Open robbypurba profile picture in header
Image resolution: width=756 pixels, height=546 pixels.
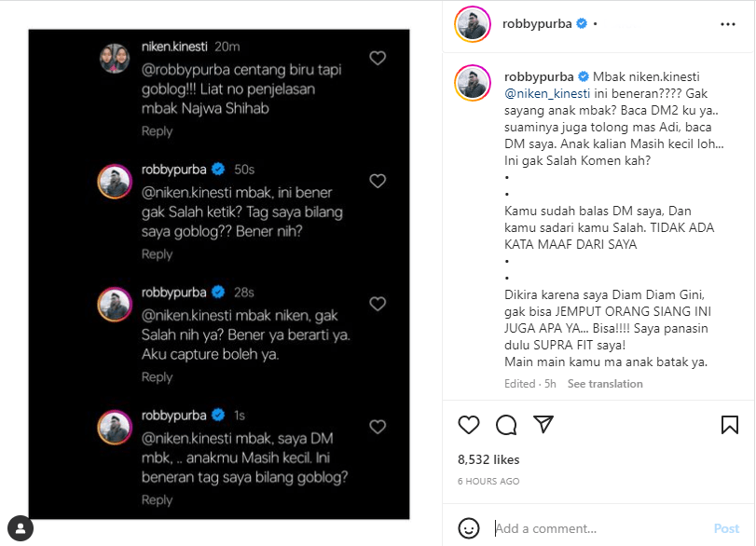click(473, 24)
